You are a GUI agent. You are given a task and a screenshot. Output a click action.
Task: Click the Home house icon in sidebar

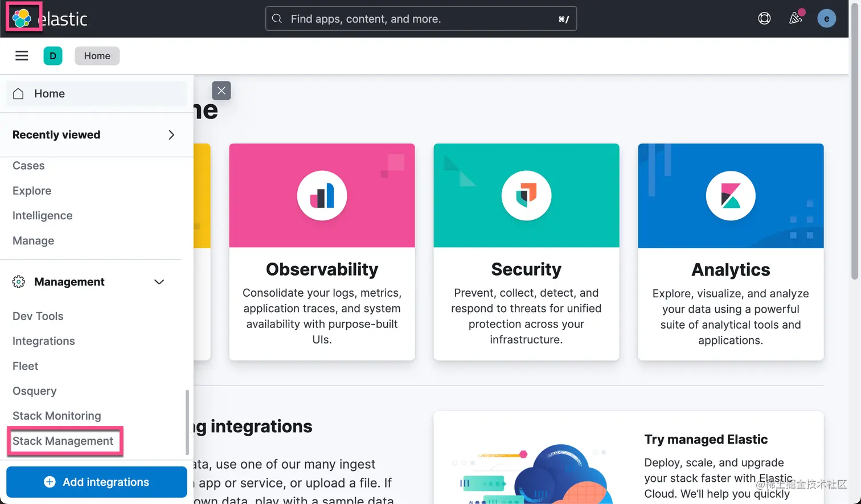click(18, 93)
